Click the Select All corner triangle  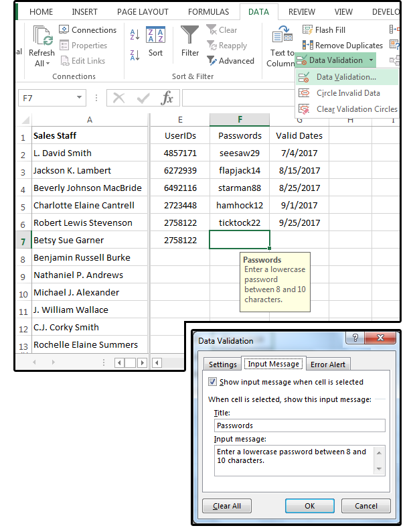coord(25,120)
